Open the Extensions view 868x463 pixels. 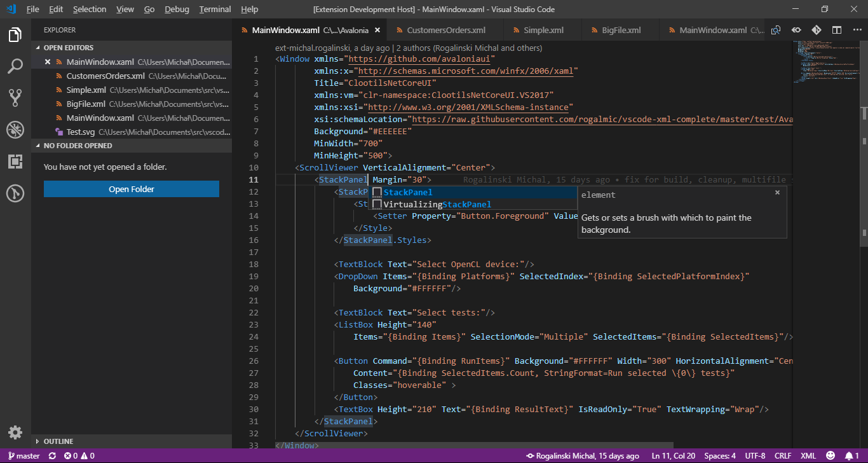coord(15,161)
